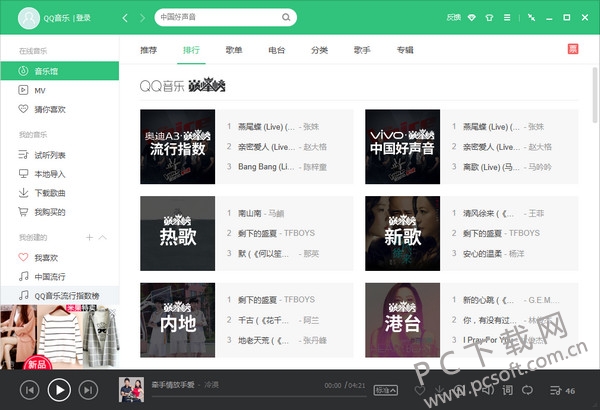This screenshot has width=600, height=410.
Task: Switch to 分类 tab
Action: [x=320, y=50]
